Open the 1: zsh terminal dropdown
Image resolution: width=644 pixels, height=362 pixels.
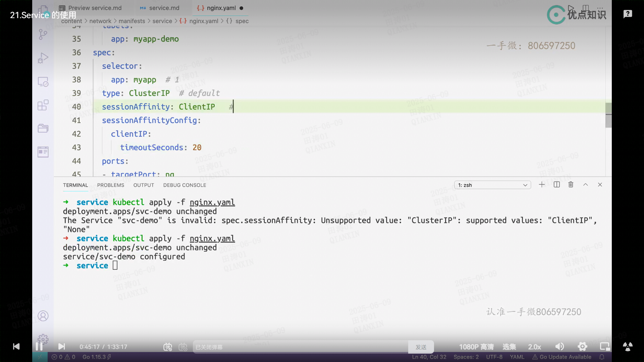point(492,185)
